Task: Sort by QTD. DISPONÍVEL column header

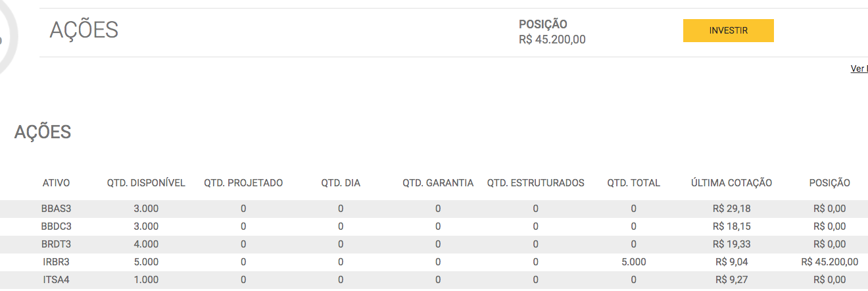Action: 146,183
